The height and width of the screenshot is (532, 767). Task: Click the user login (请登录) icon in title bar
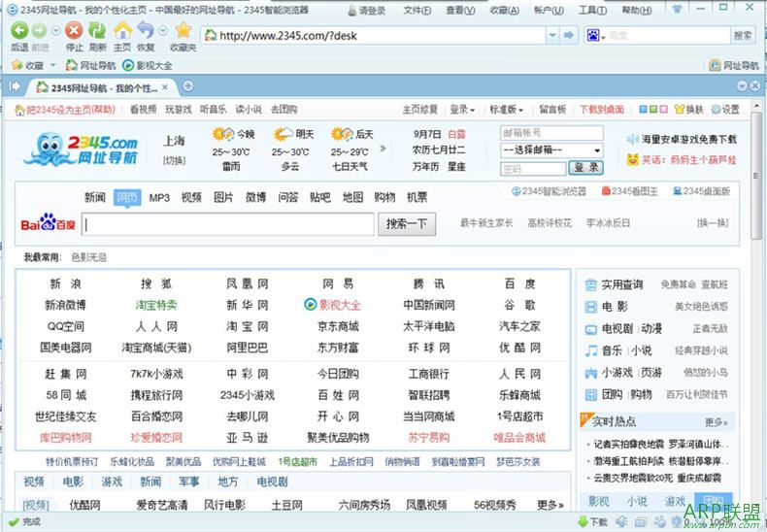[351, 11]
